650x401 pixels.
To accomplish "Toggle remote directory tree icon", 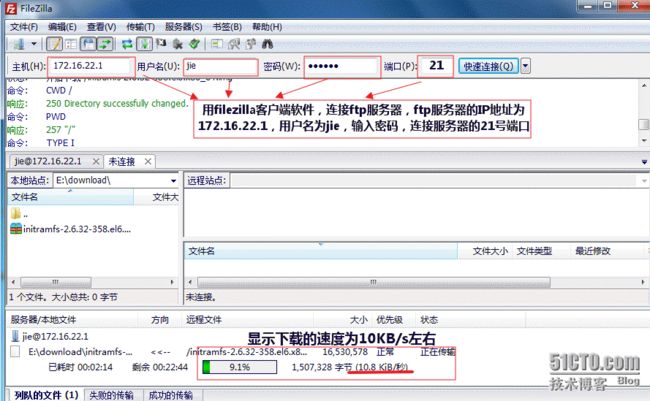I will click(x=88, y=44).
